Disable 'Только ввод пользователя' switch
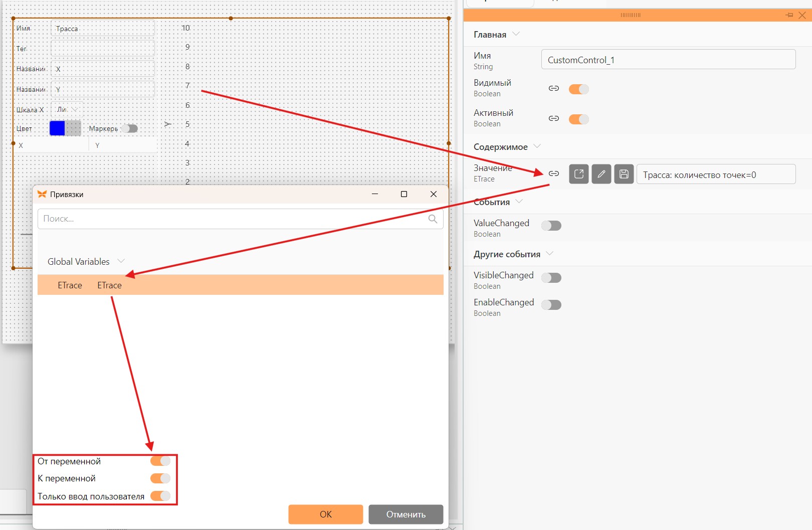The image size is (812, 530). tap(160, 496)
